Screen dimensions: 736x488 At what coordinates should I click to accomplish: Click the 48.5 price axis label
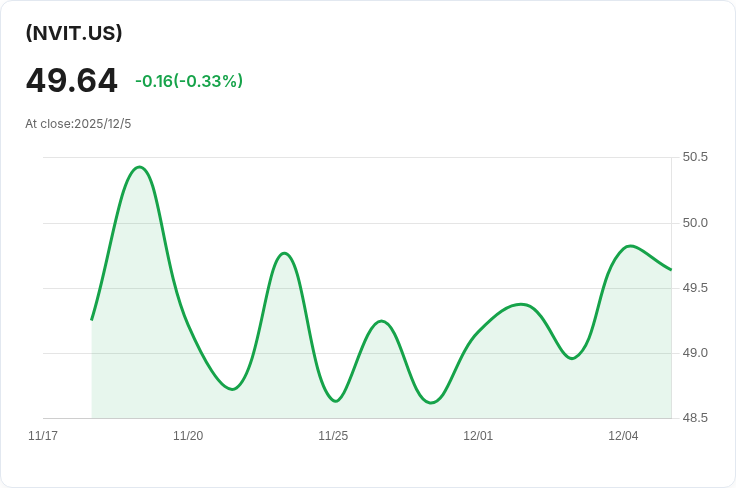695,418
